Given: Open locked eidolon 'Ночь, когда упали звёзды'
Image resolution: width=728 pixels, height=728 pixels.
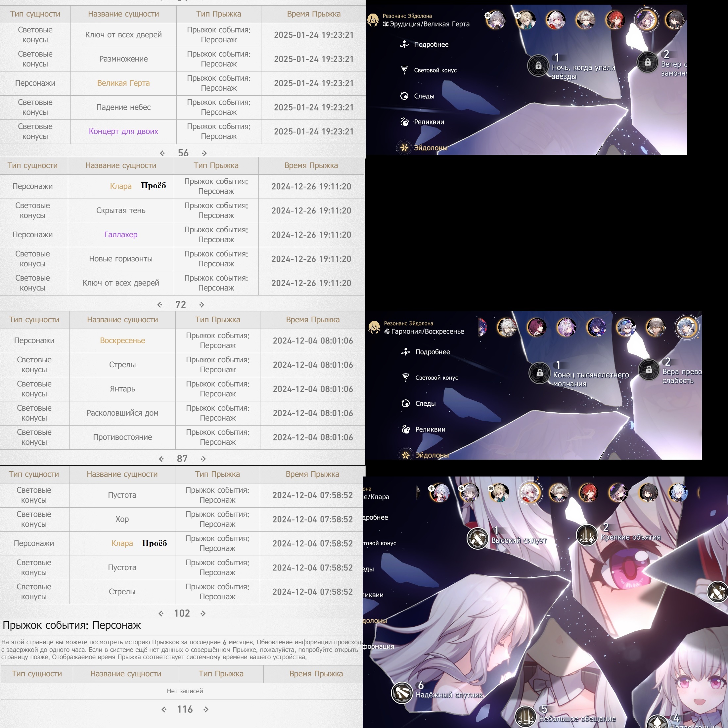Looking at the screenshot, I should click(538, 66).
